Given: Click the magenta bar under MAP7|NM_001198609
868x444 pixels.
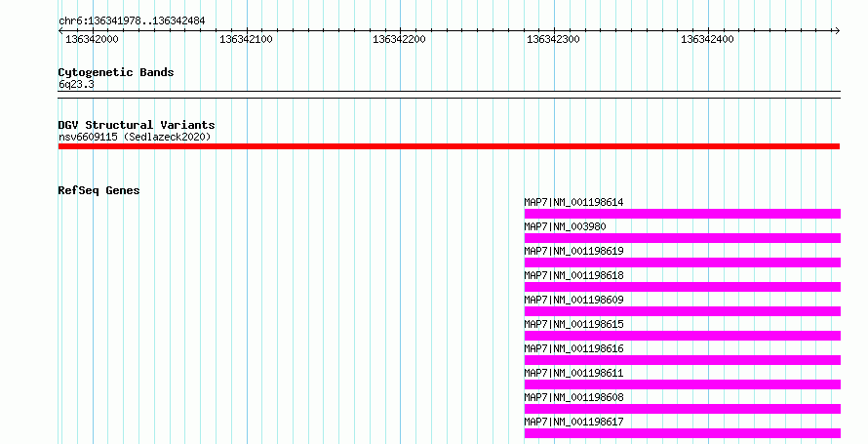Looking at the screenshot, I should 683,311.
